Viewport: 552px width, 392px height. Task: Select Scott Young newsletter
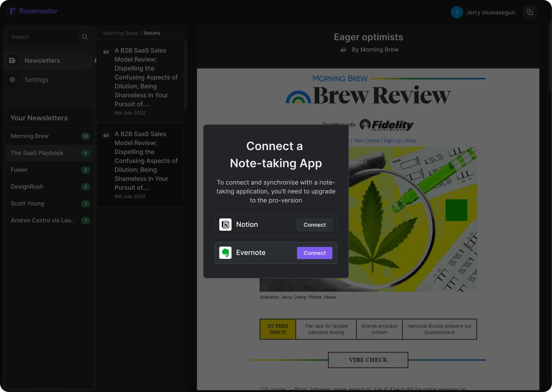click(49, 203)
